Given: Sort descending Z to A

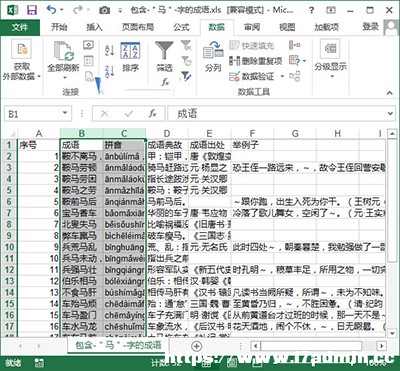Looking at the screenshot, I should (110, 71).
